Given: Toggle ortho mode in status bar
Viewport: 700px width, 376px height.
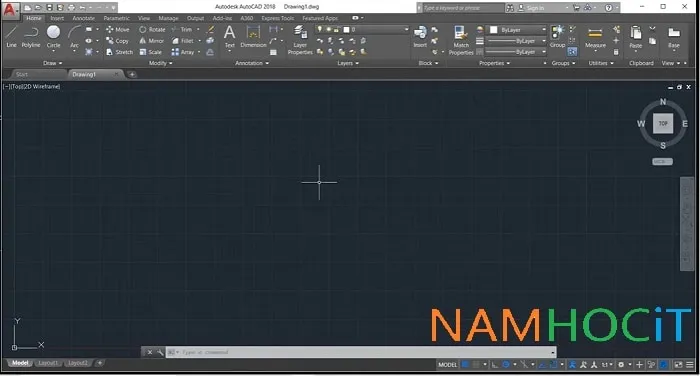Looking at the screenshot, I should tap(495, 365).
